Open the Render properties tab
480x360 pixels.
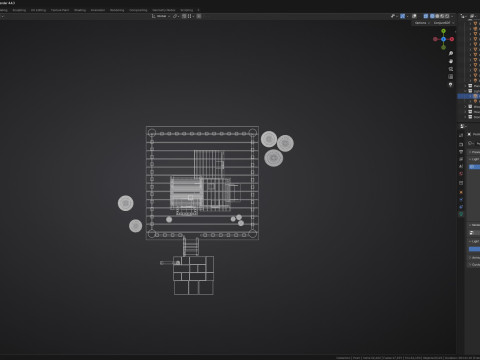tap(461, 145)
